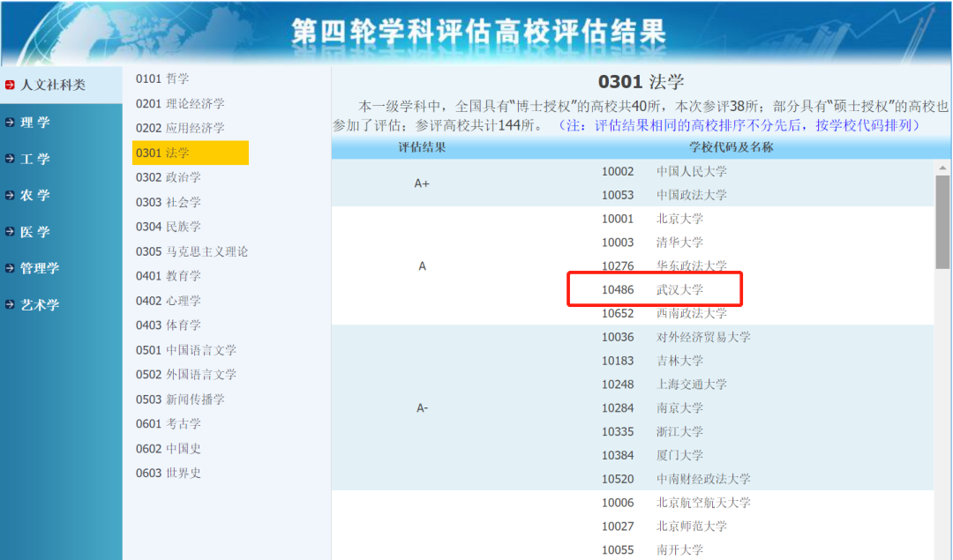953x560 pixels.
Task: Switch to the 医学 category
Action: pos(35,231)
